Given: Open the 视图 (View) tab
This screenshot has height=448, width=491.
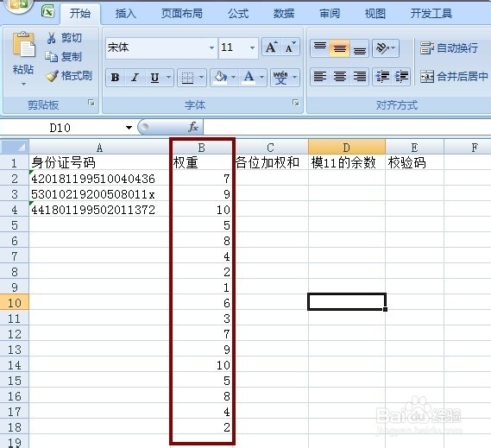Looking at the screenshot, I should click(375, 14).
